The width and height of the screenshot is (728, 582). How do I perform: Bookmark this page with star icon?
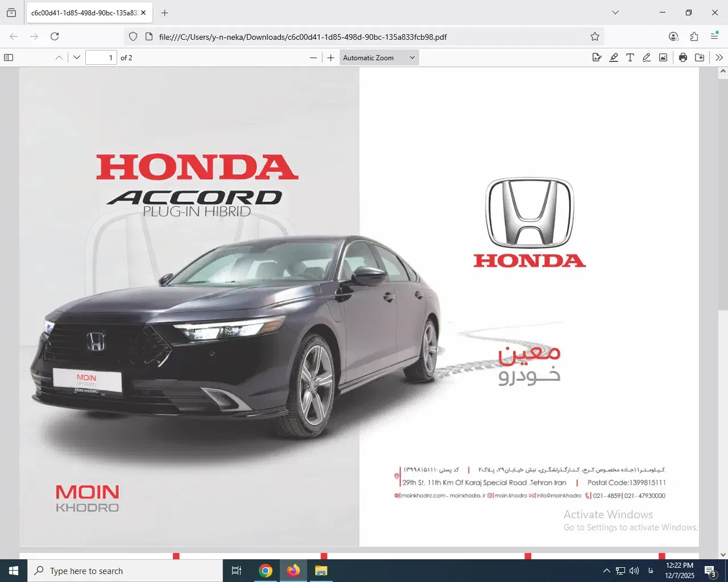(x=595, y=36)
